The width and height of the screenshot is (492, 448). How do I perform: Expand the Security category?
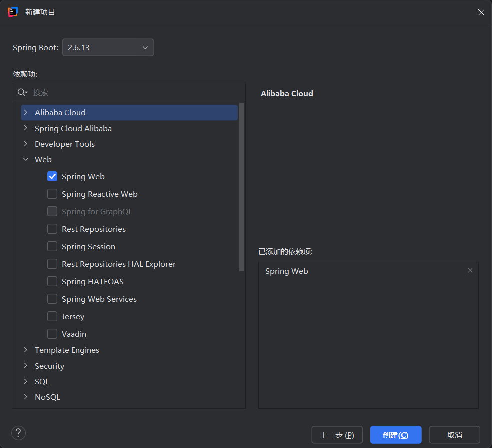pyautogui.click(x=26, y=366)
